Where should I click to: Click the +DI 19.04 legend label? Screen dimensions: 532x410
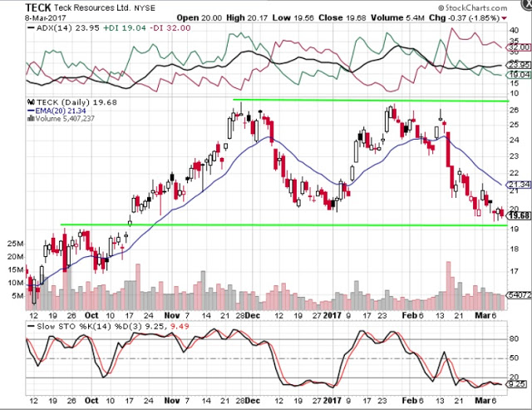point(125,28)
